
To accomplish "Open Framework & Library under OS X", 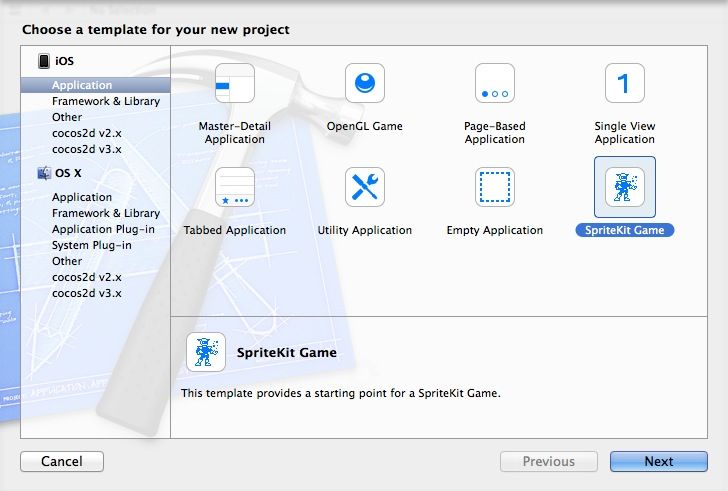I will click(x=106, y=213).
